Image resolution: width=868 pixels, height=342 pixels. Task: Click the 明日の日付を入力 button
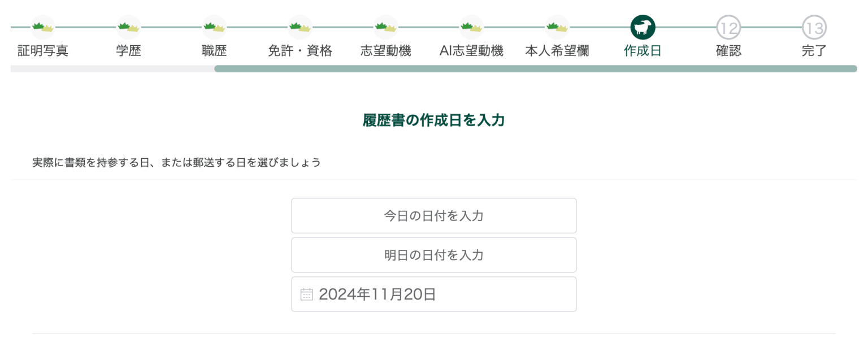433,255
